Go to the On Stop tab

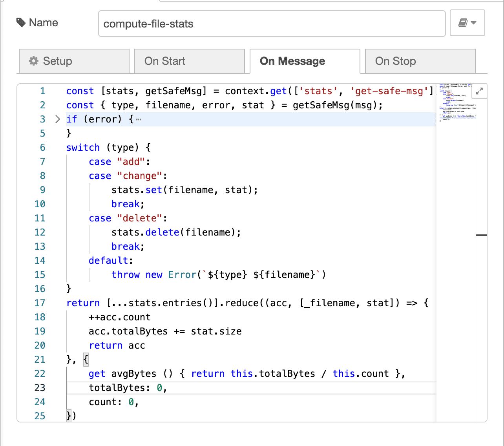click(420, 61)
